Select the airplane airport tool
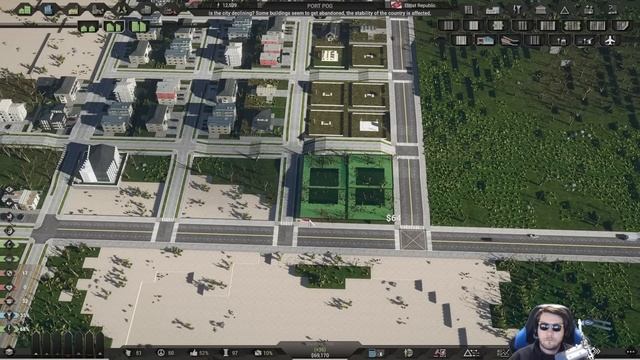The width and height of the screenshot is (640, 360). click(x=609, y=40)
